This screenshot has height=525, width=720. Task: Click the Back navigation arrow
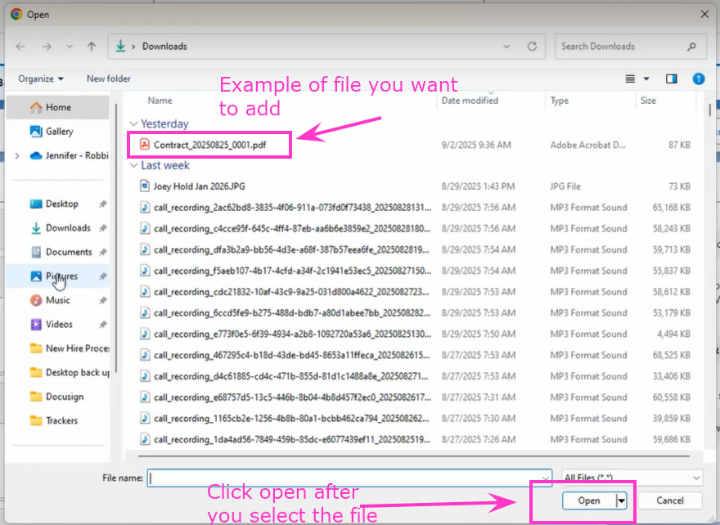pyautogui.click(x=20, y=46)
